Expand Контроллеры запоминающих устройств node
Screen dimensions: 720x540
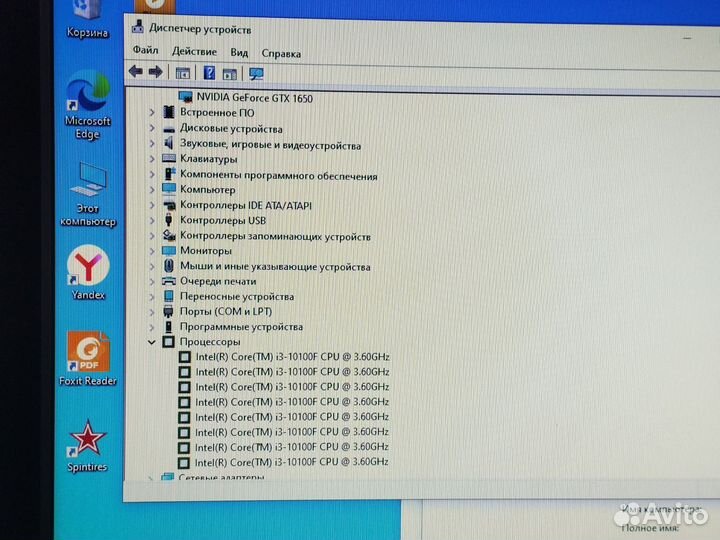pos(152,236)
